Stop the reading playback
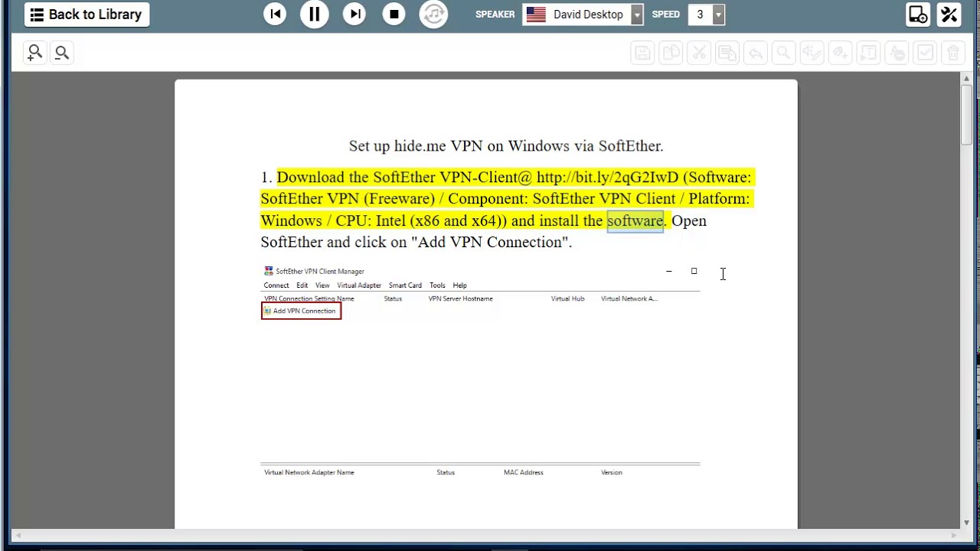Screen dimensions: 980x551 [394, 14]
